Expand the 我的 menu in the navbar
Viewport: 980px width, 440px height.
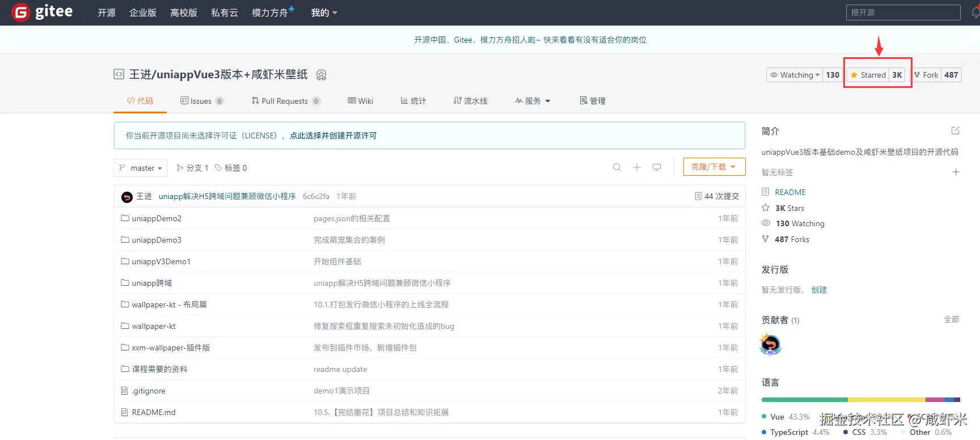tap(324, 12)
